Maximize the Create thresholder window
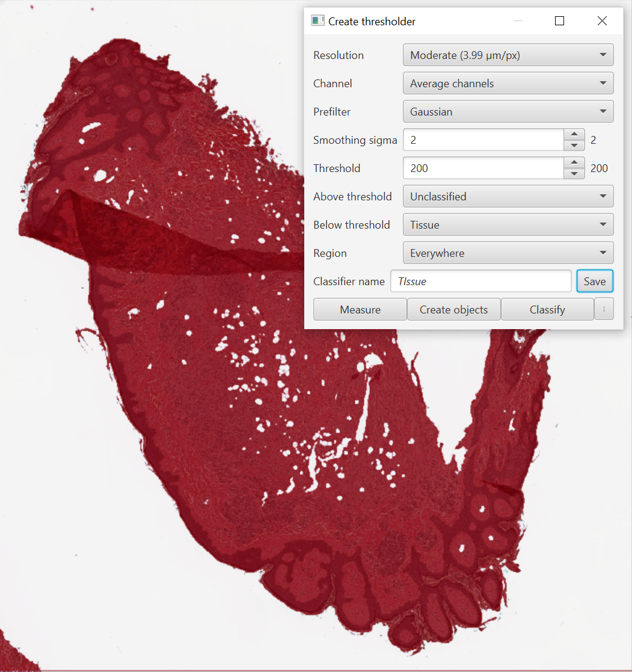The image size is (632, 672). pos(559,21)
